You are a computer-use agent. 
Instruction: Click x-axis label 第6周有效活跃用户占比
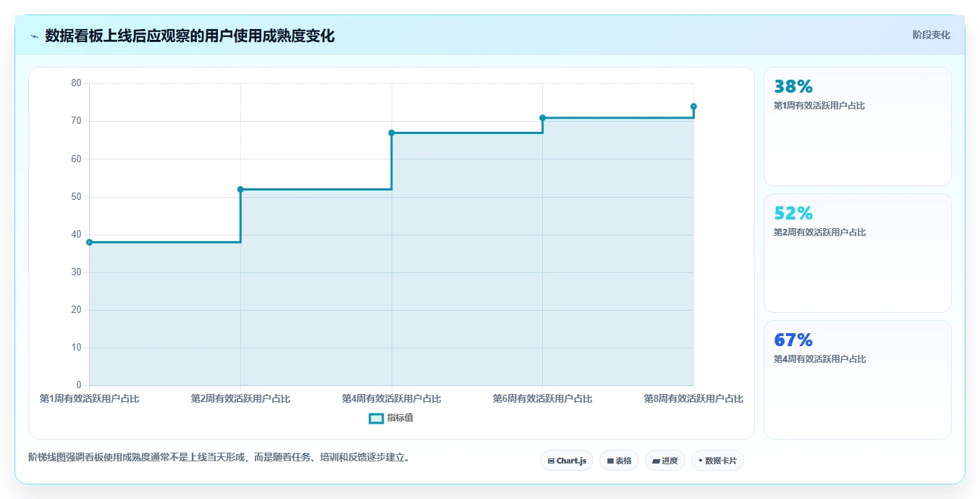pyautogui.click(x=542, y=398)
